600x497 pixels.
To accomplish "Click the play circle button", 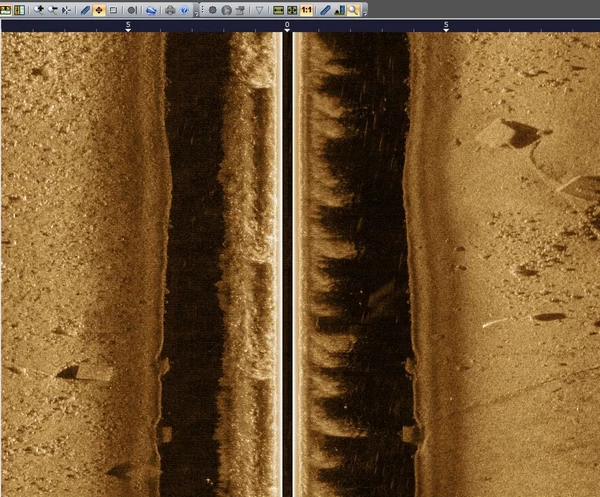I will (227, 10).
